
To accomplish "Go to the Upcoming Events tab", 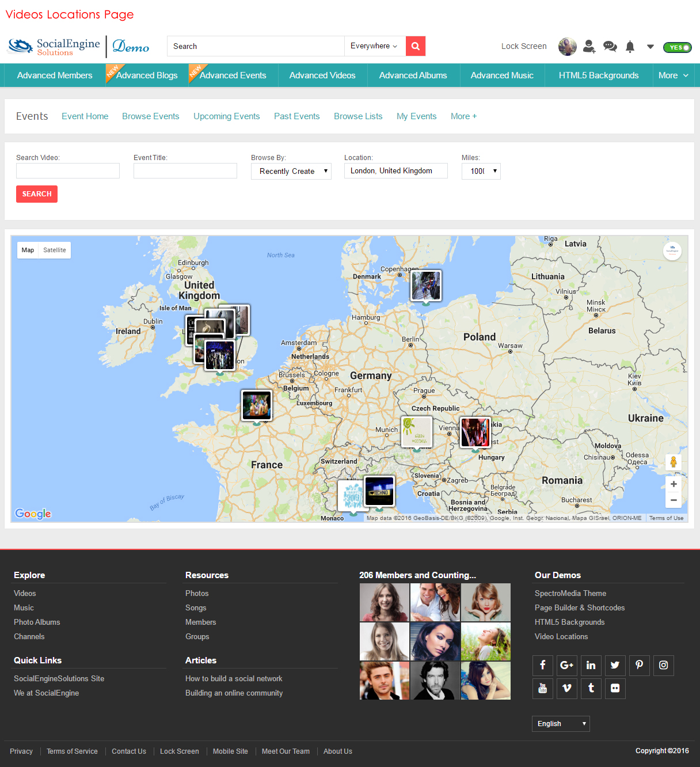I will 226,116.
